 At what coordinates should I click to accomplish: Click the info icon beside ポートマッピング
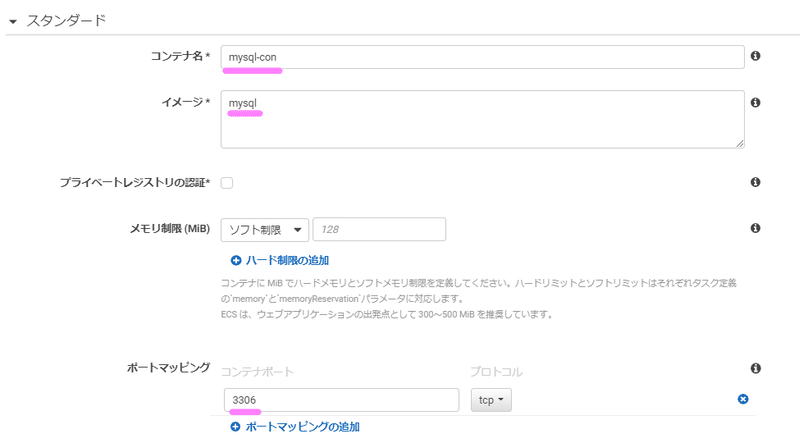pyautogui.click(x=756, y=368)
